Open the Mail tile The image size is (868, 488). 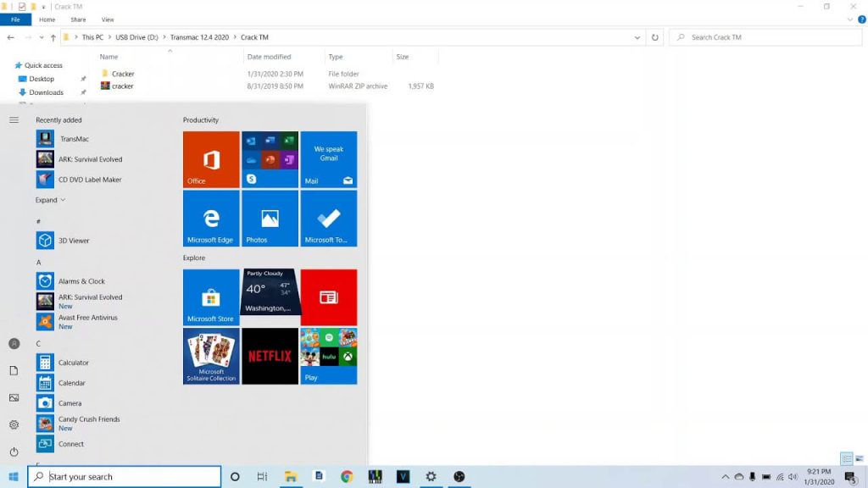pos(329,159)
